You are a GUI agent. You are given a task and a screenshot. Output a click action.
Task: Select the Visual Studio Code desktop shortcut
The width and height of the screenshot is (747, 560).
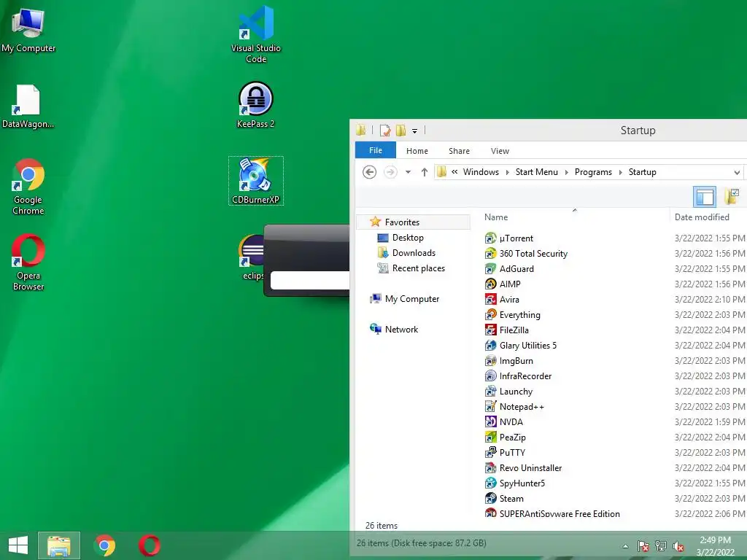(x=256, y=34)
